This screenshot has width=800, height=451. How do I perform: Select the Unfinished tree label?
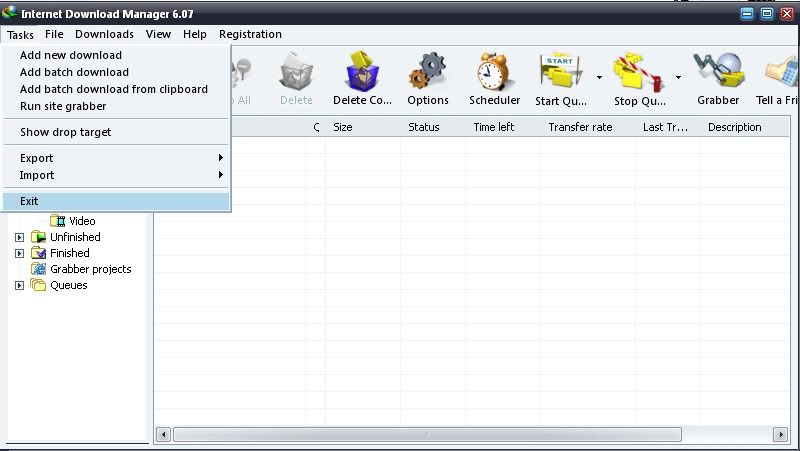(x=75, y=237)
